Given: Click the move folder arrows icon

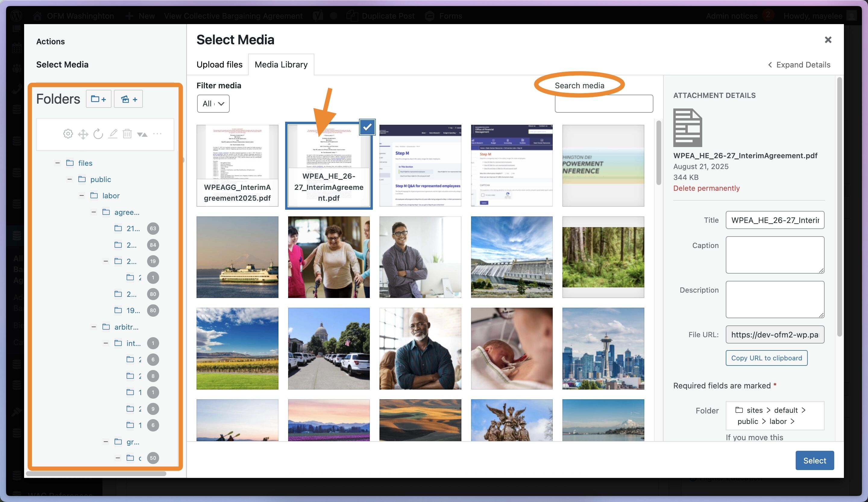Looking at the screenshot, I should [x=83, y=134].
